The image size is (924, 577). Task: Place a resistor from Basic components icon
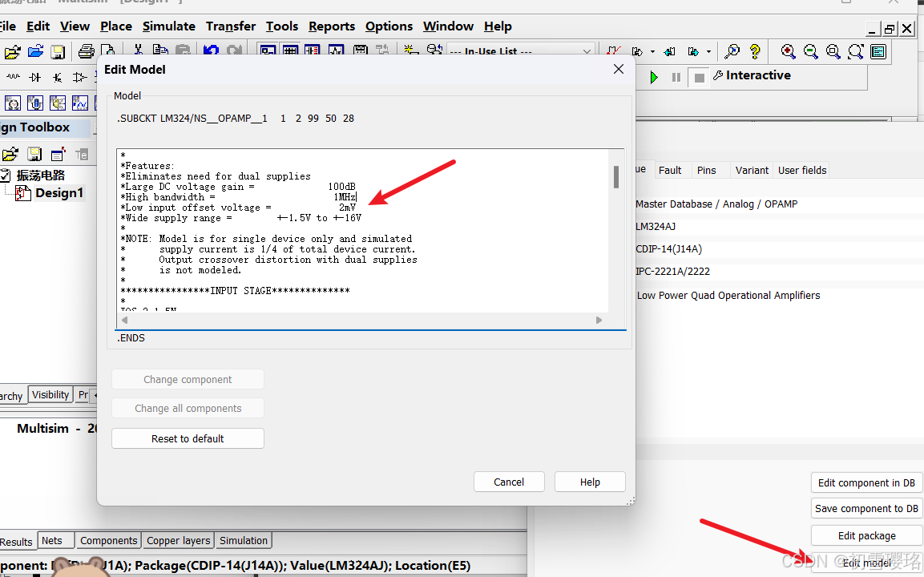13,77
